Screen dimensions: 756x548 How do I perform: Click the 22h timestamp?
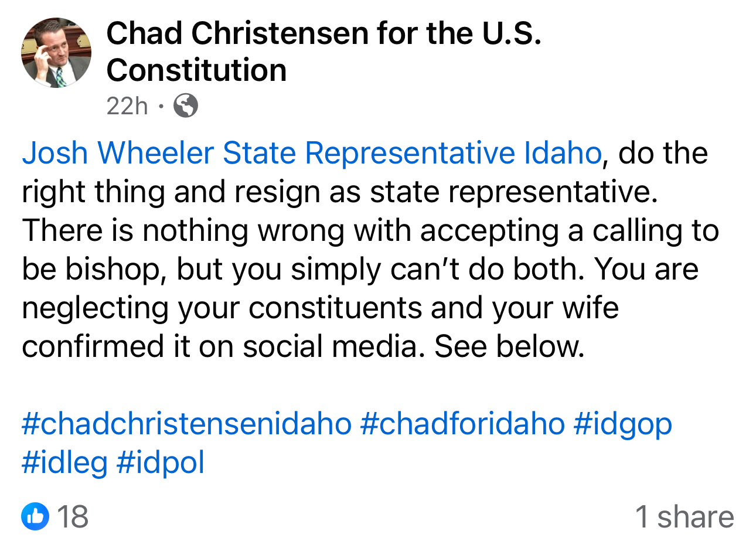(x=127, y=105)
